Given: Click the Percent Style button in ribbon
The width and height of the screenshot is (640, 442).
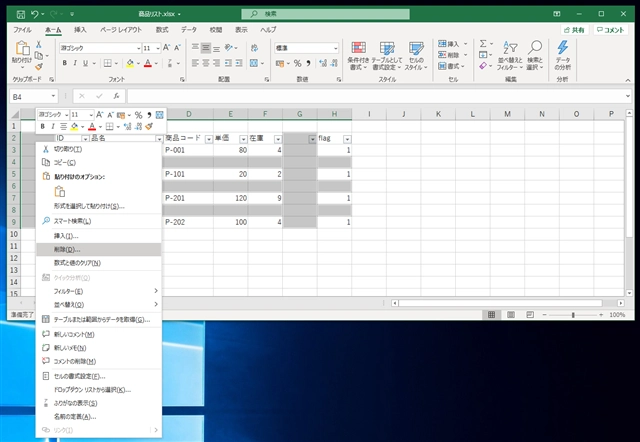Looking at the screenshot, I should click(298, 63).
